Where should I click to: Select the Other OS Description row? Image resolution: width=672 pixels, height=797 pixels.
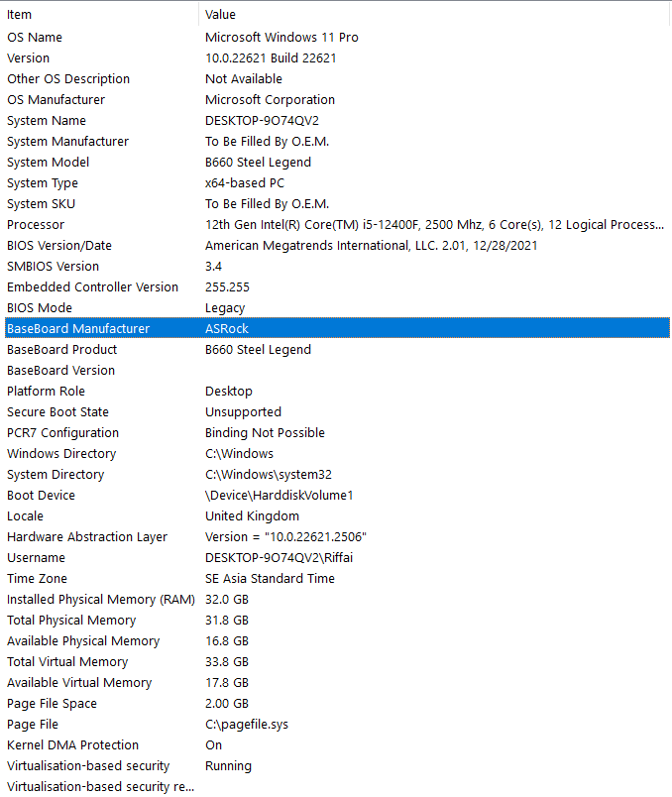pyautogui.click(x=337, y=78)
